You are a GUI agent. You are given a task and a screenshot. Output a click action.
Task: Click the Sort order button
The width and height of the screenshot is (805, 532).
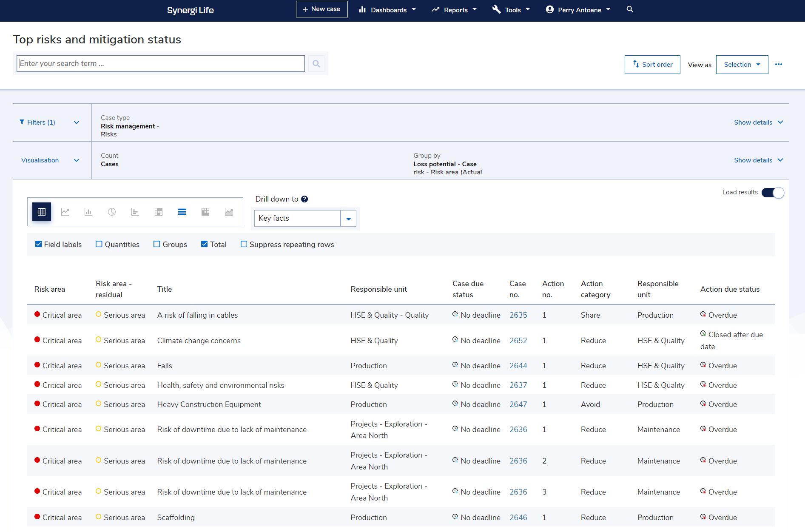(x=652, y=64)
